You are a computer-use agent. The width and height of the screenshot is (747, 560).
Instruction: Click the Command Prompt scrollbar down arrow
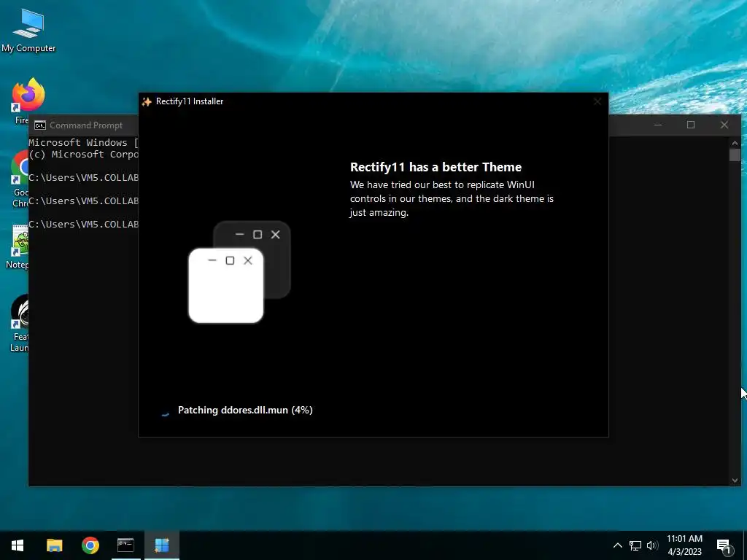735,481
